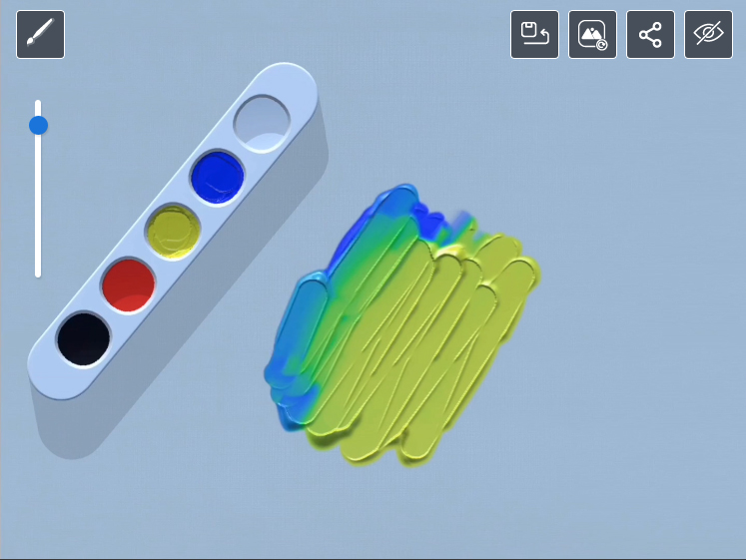Pick the blue paint pot
Image resolution: width=746 pixels, height=560 pixels.
point(218,177)
